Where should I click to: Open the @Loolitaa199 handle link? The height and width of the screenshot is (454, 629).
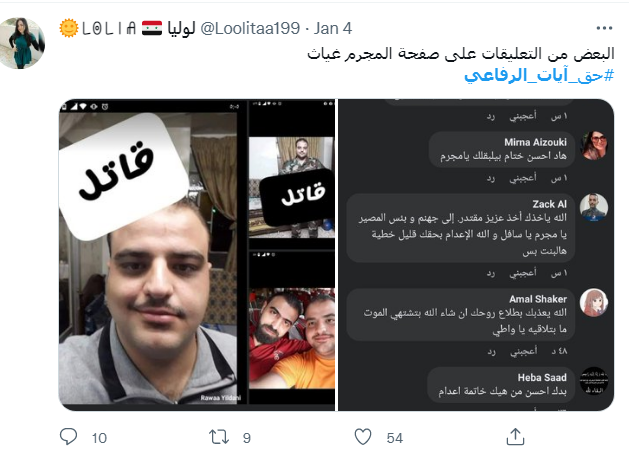tap(250, 28)
